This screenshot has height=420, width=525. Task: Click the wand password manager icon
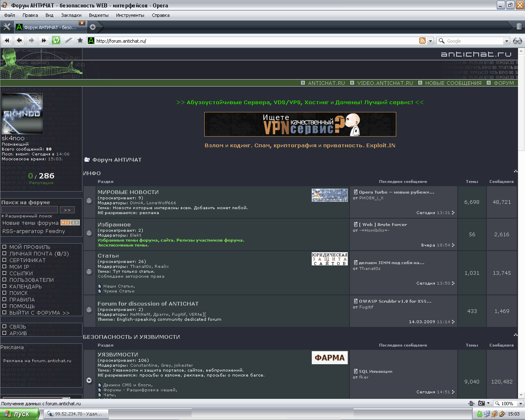[68, 40]
